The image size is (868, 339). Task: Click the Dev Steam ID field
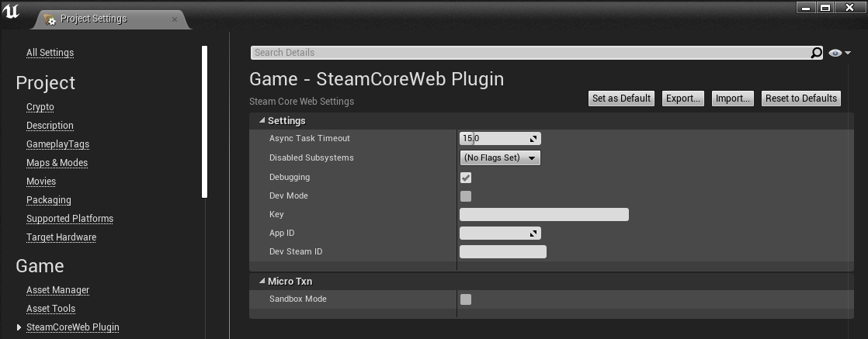click(502, 251)
